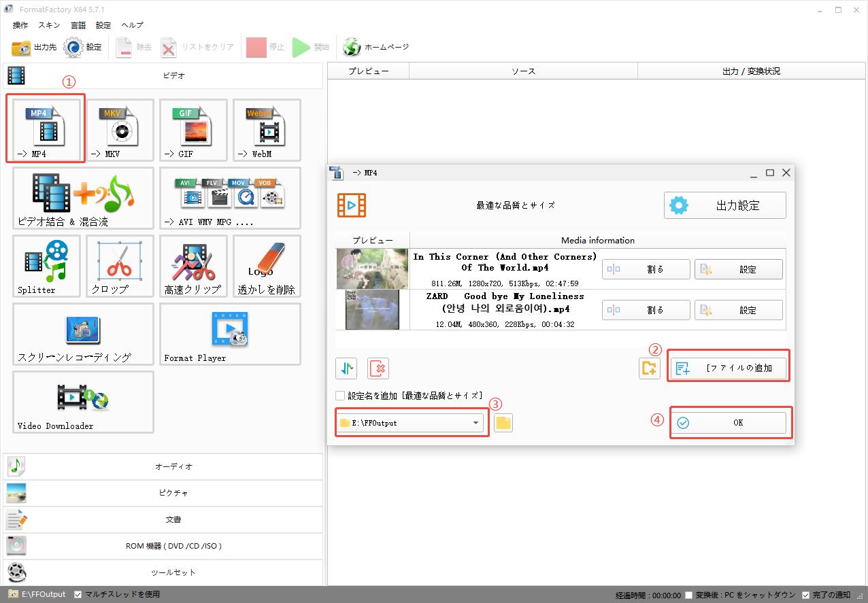The height and width of the screenshot is (603, 868).
Task: Expand the オーディオ category section
Action: [163, 466]
